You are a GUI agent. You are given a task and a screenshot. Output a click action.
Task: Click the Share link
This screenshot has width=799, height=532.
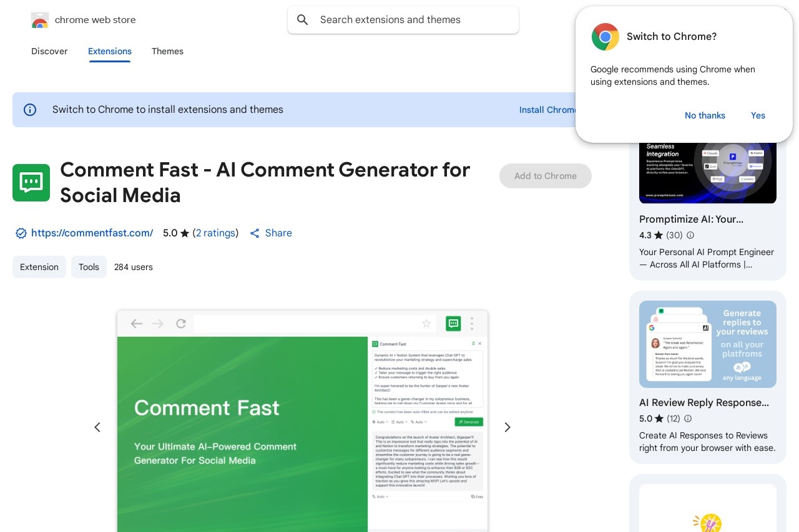pyautogui.click(x=278, y=233)
